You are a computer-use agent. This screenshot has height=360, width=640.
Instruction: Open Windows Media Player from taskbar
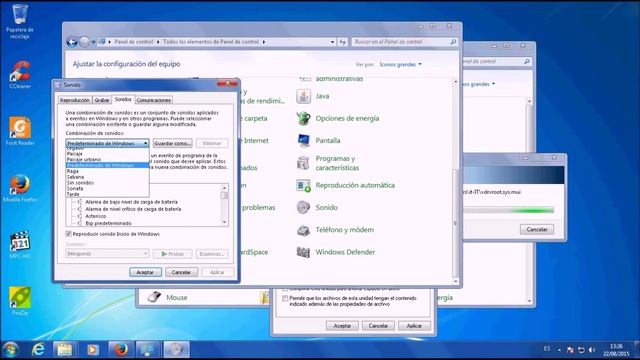[x=93, y=350]
